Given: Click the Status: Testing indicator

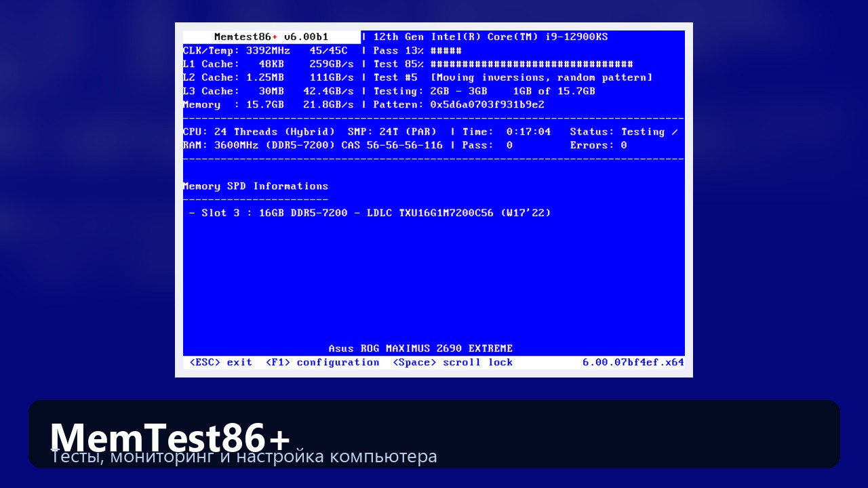Looking at the screenshot, I should coord(623,131).
